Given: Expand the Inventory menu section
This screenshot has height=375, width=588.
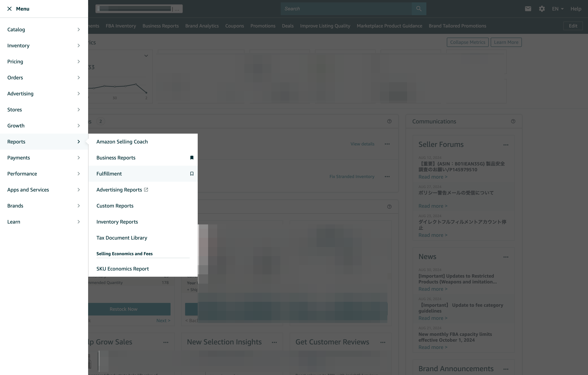Looking at the screenshot, I should coord(44,46).
